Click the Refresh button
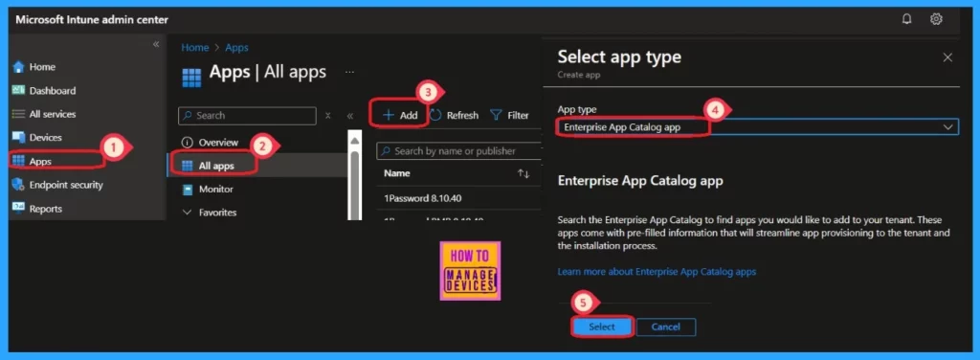Image resolution: width=980 pixels, height=360 pixels. coord(455,115)
